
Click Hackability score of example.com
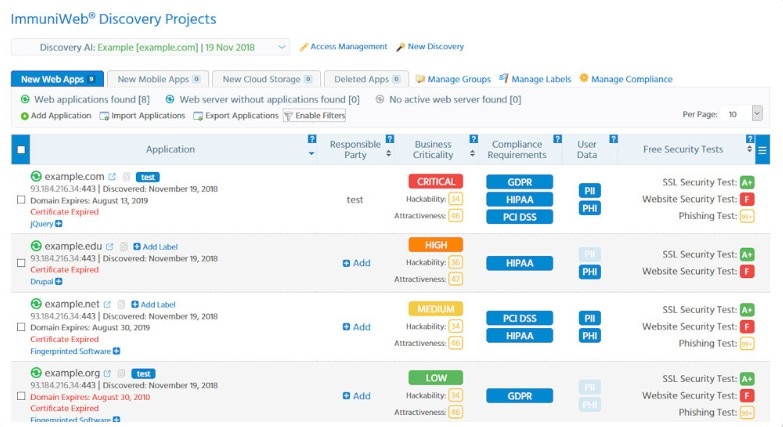pyautogui.click(x=455, y=199)
